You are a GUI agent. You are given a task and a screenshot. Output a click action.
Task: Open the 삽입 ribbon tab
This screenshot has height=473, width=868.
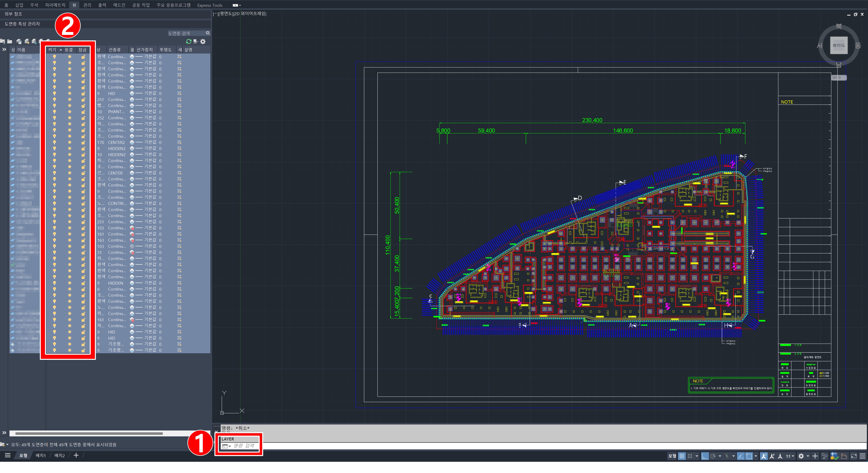point(19,5)
